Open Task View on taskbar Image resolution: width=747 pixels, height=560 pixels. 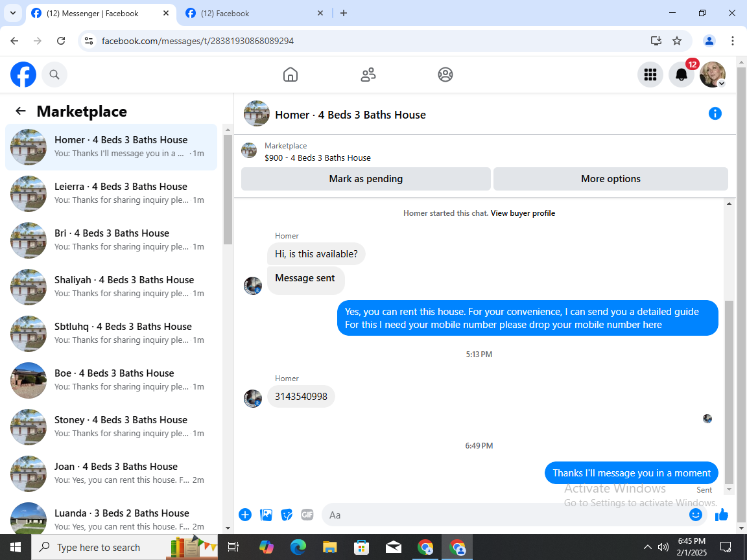tap(233, 547)
